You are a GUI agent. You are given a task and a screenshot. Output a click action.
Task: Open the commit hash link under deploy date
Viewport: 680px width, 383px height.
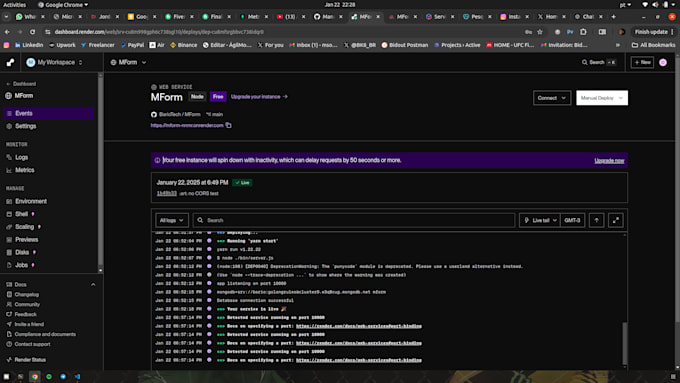coord(167,193)
